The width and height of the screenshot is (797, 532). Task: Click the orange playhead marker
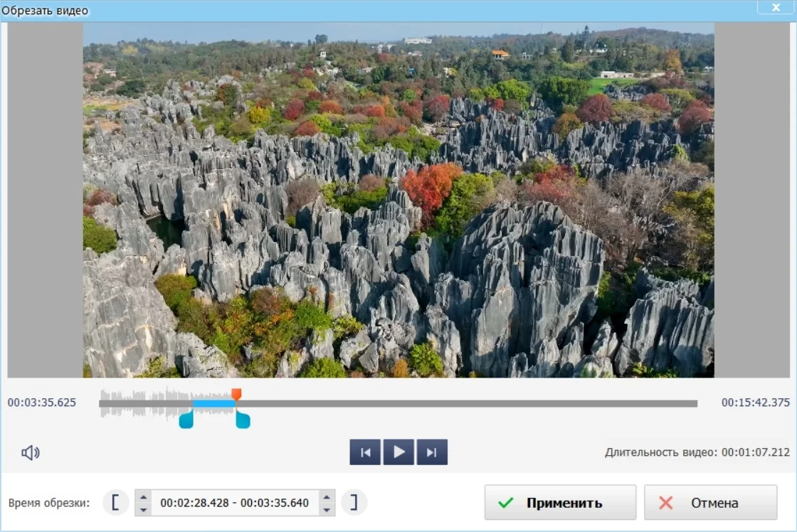(236, 393)
